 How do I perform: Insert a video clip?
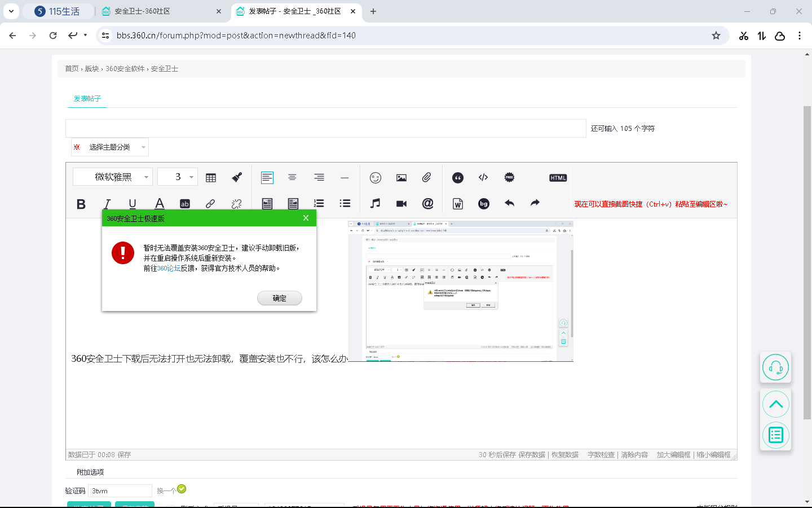[x=401, y=204]
